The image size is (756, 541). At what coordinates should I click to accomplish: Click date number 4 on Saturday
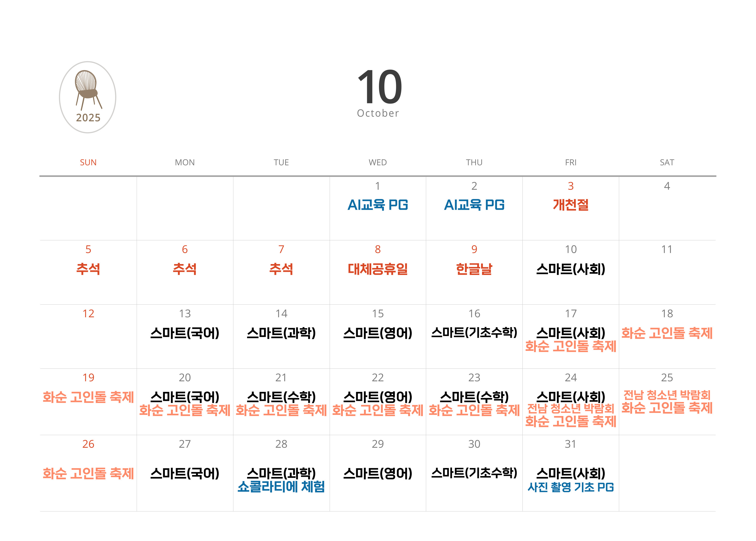[667, 186]
